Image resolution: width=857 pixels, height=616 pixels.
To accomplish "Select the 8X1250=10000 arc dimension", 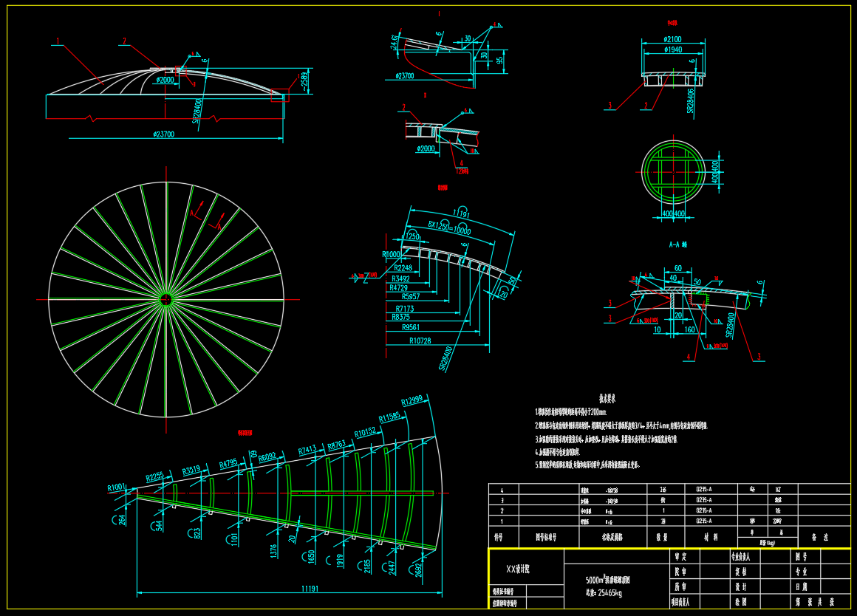I will click(x=449, y=229).
